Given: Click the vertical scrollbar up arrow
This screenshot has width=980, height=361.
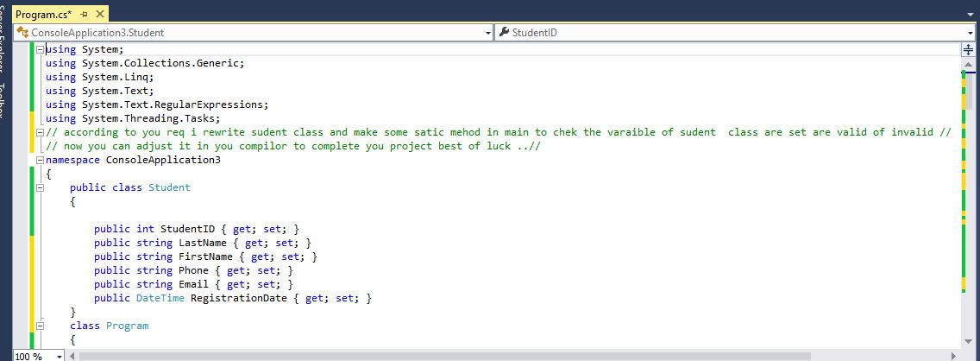Looking at the screenshot, I should tap(967, 64).
